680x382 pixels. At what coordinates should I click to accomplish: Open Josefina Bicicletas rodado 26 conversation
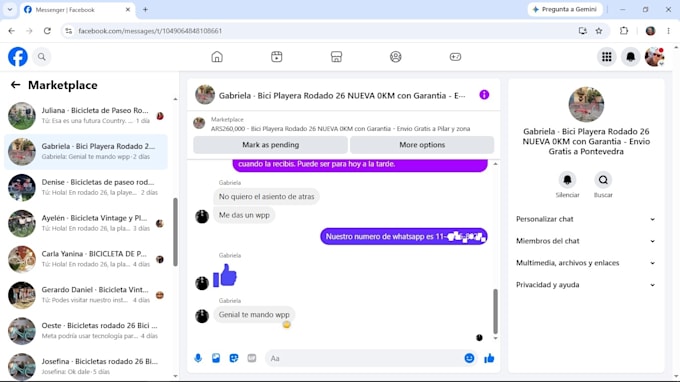(86, 367)
